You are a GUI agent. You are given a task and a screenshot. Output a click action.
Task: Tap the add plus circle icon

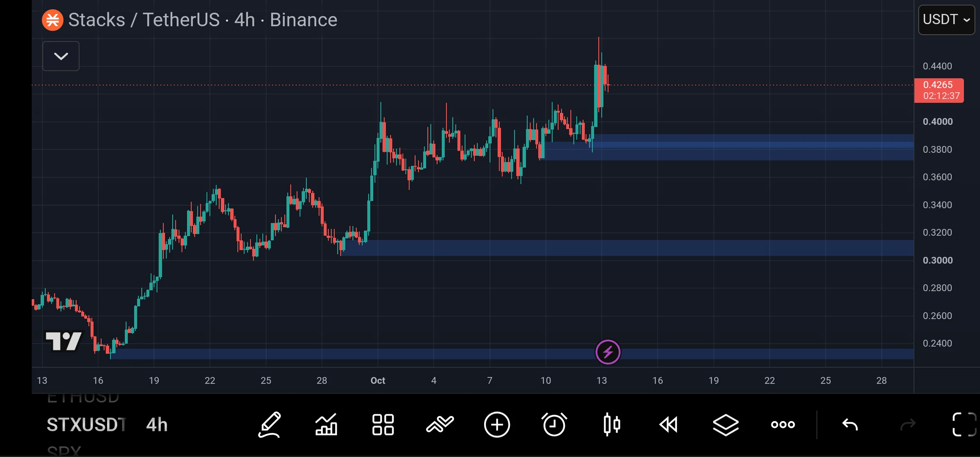[x=497, y=424]
